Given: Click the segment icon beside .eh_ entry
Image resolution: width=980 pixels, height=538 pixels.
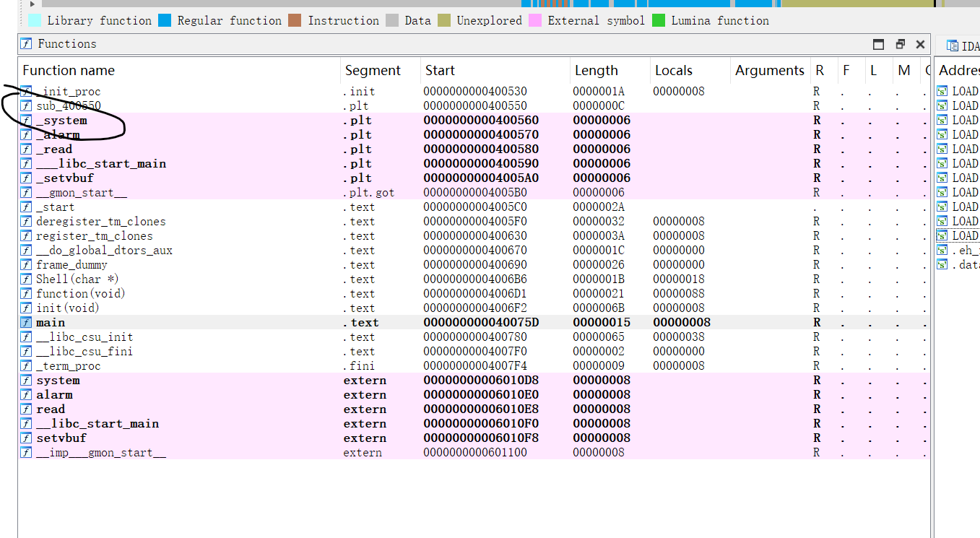Looking at the screenshot, I should point(942,251).
